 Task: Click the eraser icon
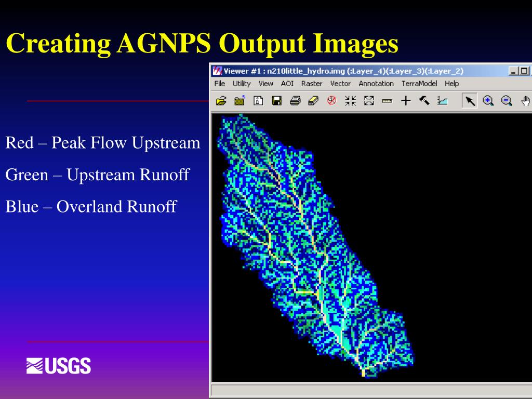313,101
